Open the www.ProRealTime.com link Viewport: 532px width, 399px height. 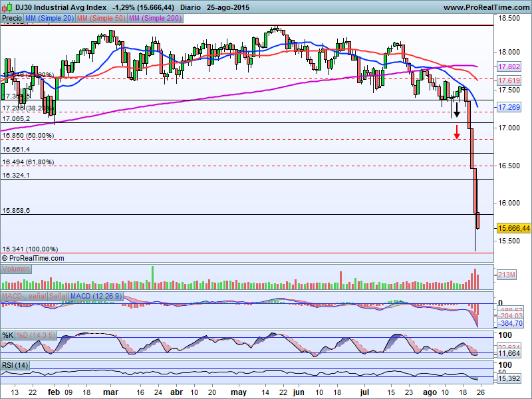point(486,7)
